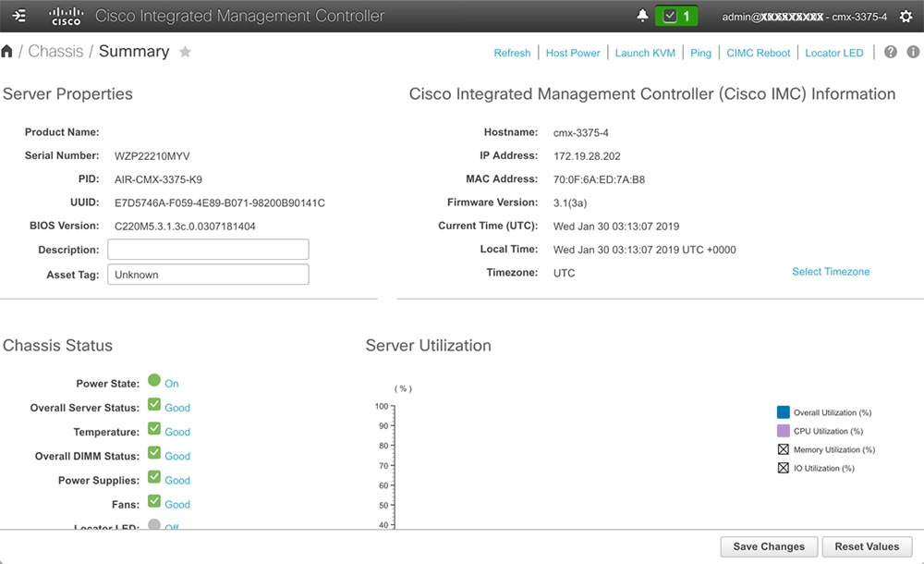Click the Cisco logo
This screenshot has height=564, width=924.
click(66, 16)
